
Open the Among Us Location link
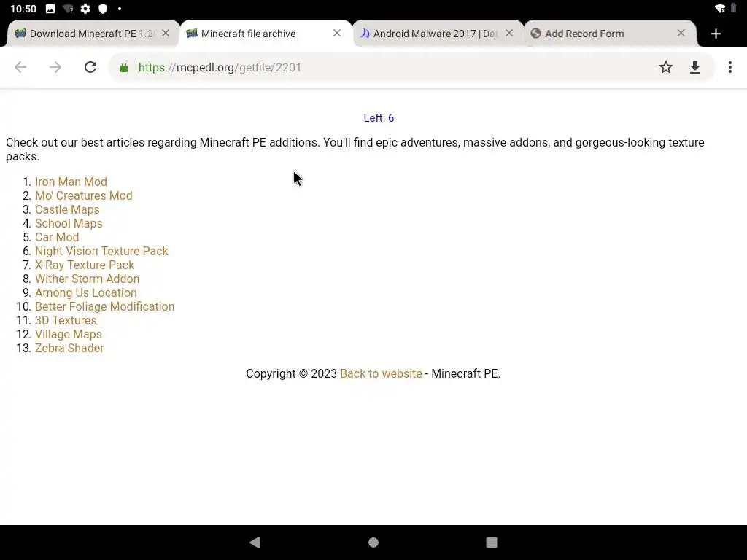coord(86,292)
